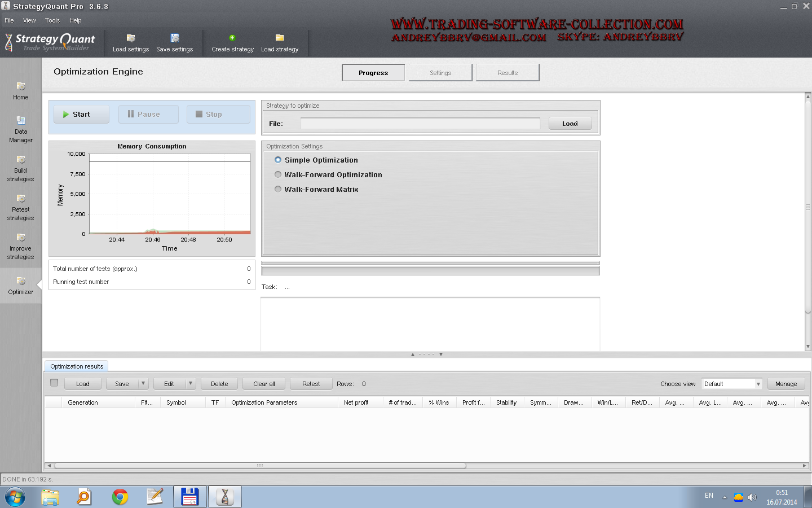Select Walk-Forward Matrix radio option

pyautogui.click(x=278, y=189)
